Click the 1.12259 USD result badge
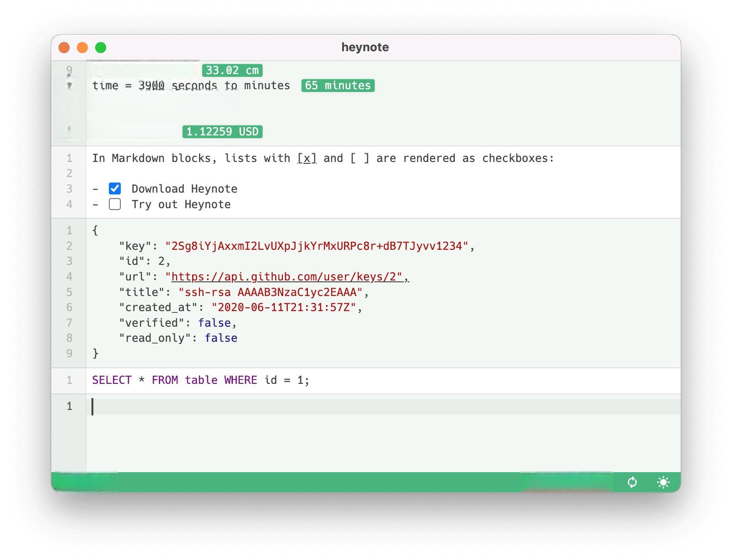 (222, 132)
